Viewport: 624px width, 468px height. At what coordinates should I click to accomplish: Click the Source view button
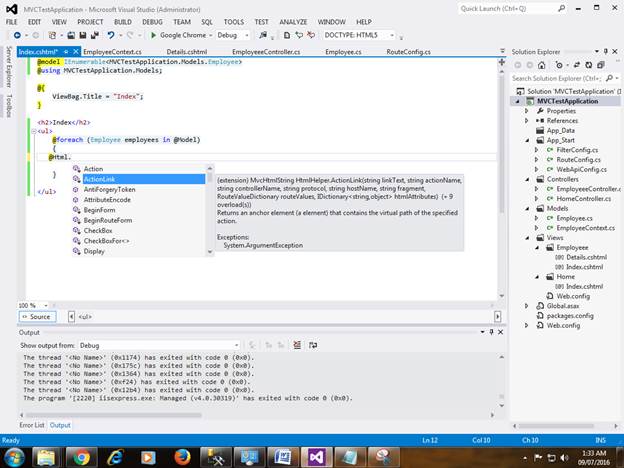click(35, 316)
